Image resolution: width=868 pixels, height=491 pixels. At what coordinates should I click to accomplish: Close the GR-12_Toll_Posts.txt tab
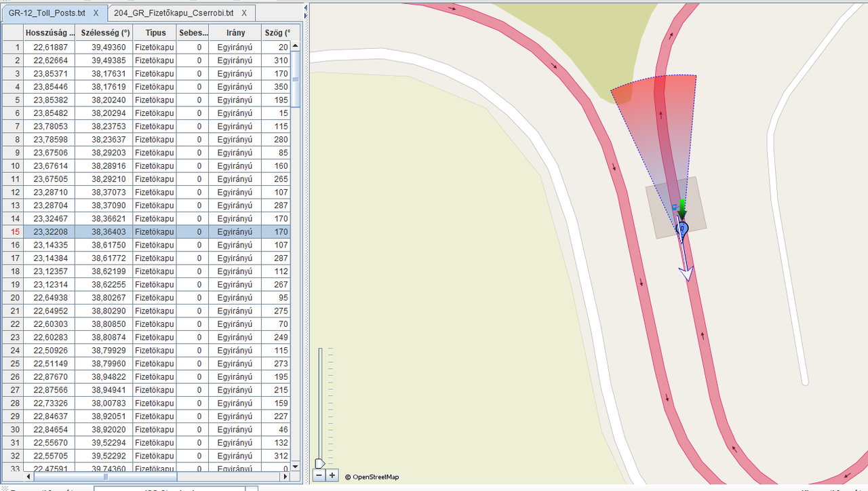(x=96, y=13)
